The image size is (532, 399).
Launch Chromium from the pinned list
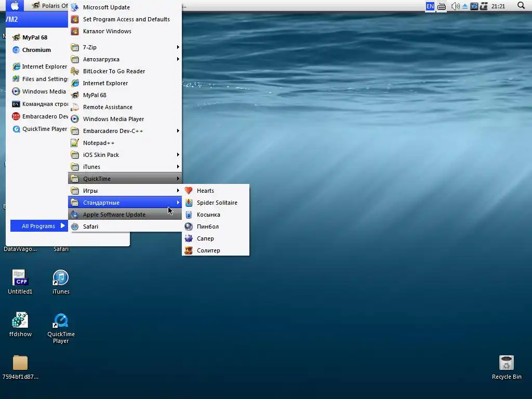[x=37, y=50]
